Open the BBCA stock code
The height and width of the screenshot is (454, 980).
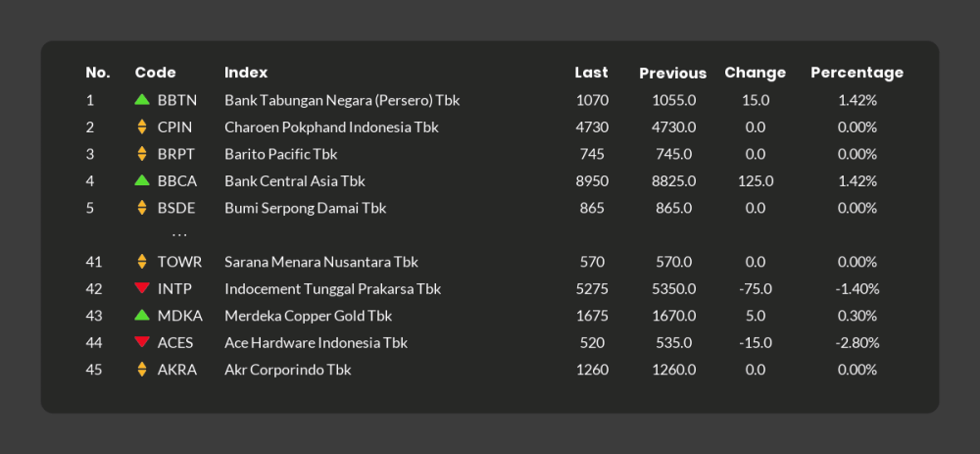click(176, 181)
